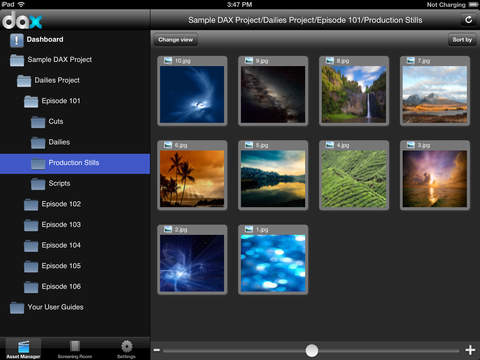The width and height of the screenshot is (480, 360).
Task: Open the 1.jpg blue bokeh thumbnail
Action: click(x=273, y=263)
